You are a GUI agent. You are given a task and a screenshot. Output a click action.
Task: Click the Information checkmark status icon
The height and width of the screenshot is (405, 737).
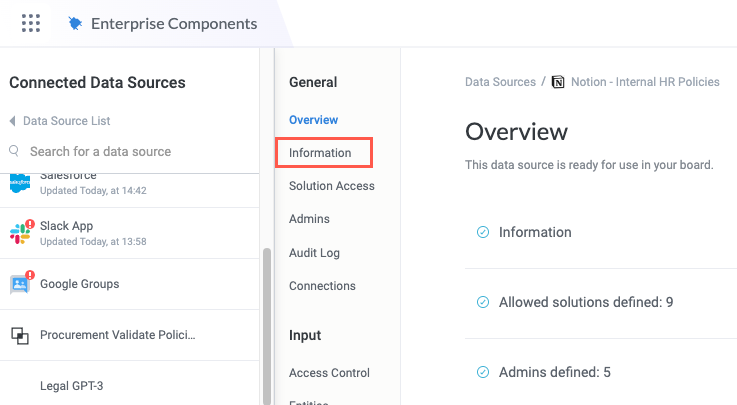click(x=483, y=232)
